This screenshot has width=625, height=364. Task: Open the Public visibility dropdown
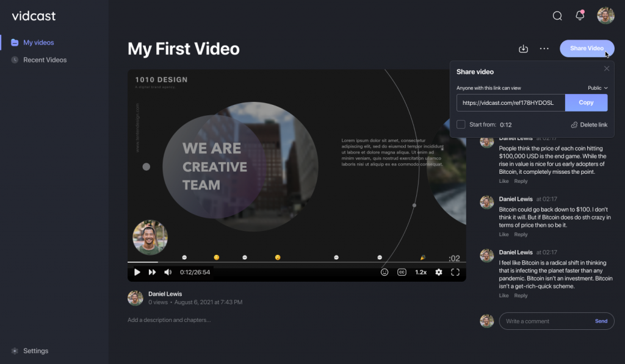tap(598, 88)
